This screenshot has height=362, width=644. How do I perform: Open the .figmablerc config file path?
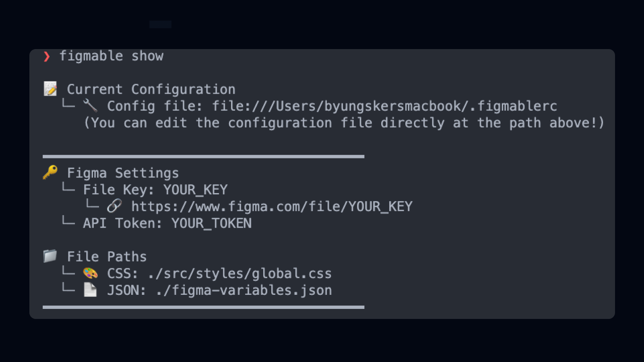pos(384,106)
